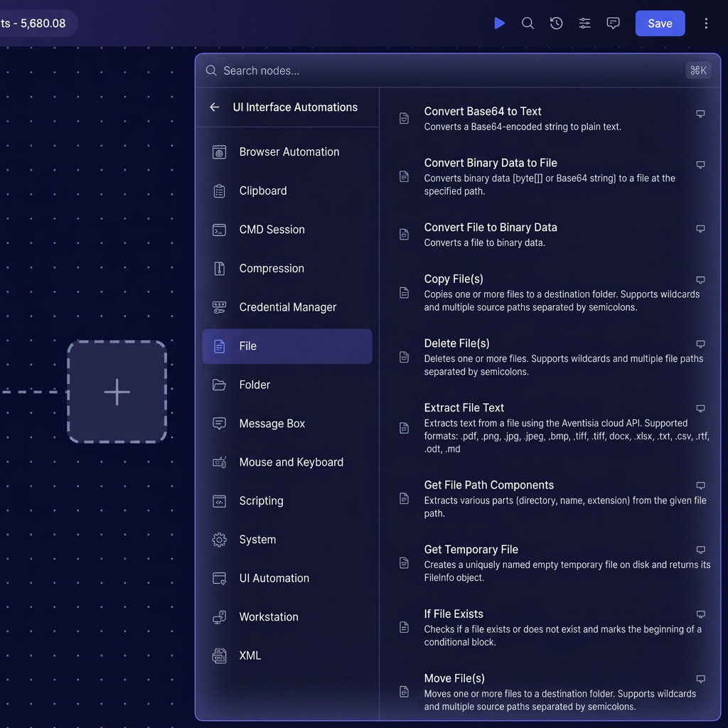
Task: Open the three-dot more options menu
Action: point(706,23)
